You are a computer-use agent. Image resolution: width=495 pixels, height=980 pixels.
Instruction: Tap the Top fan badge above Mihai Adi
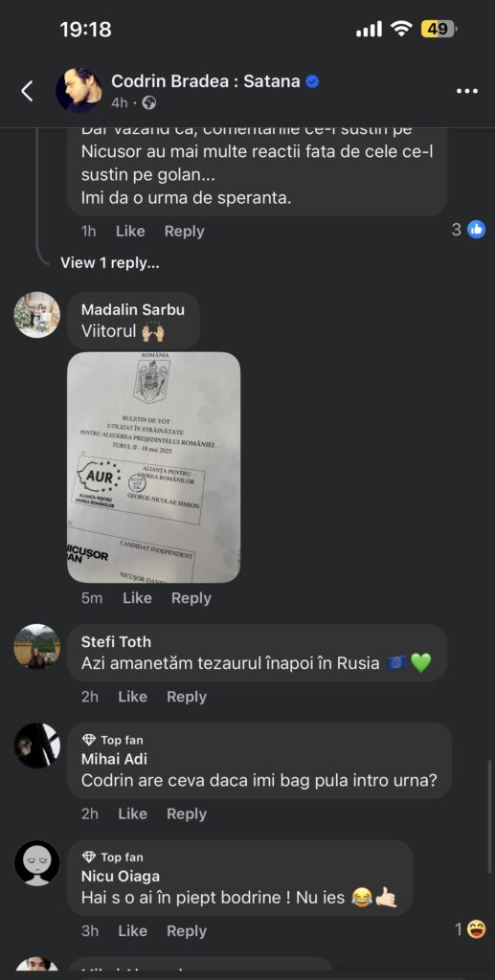pyautogui.click(x=113, y=740)
